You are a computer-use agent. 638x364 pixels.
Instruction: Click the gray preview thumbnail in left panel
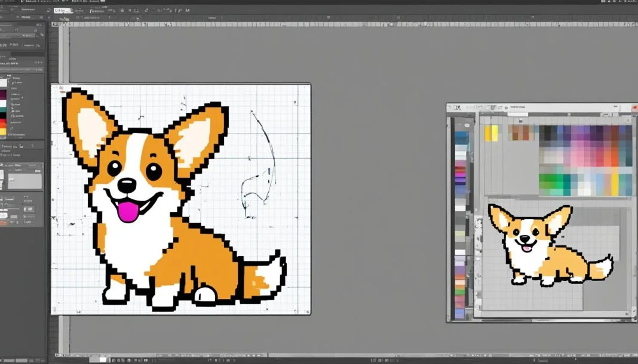point(25,181)
